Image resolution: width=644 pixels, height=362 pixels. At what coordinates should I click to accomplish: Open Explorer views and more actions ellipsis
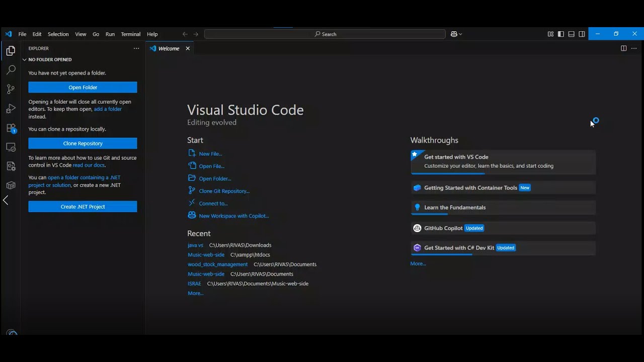click(136, 48)
